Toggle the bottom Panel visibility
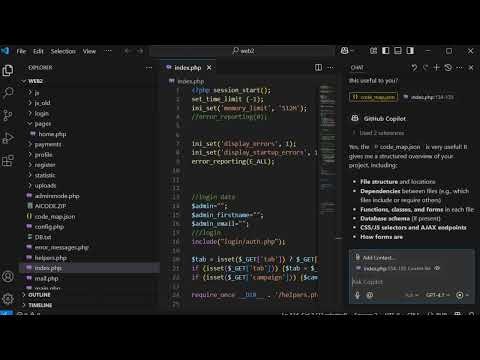This screenshot has height=360, width=480. click(x=398, y=51)
